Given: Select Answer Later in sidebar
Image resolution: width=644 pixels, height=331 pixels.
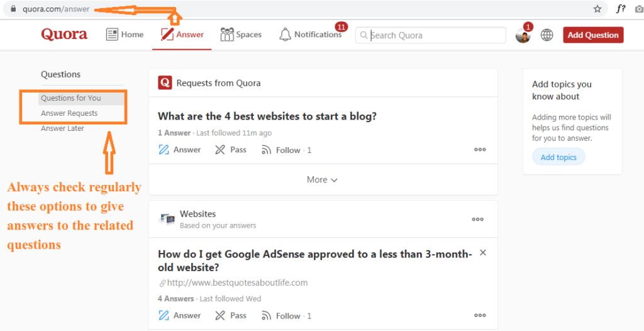Looking at the screenshot, I should [x=62, y=128].
